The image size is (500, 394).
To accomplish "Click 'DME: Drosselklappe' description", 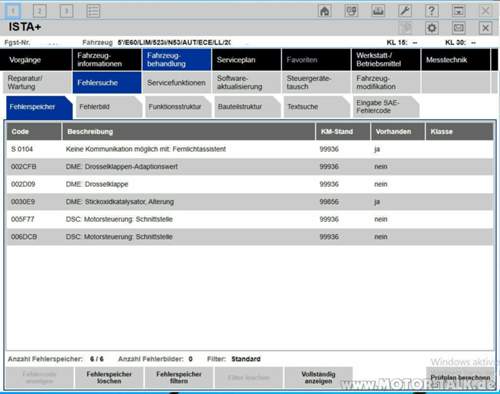I will click(x=97, y=184).
